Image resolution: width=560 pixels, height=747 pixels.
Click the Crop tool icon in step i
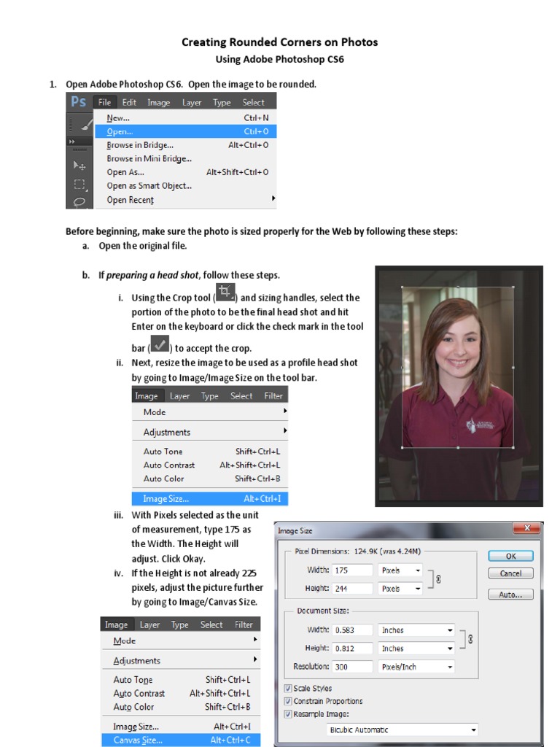[x=225, y=292]
